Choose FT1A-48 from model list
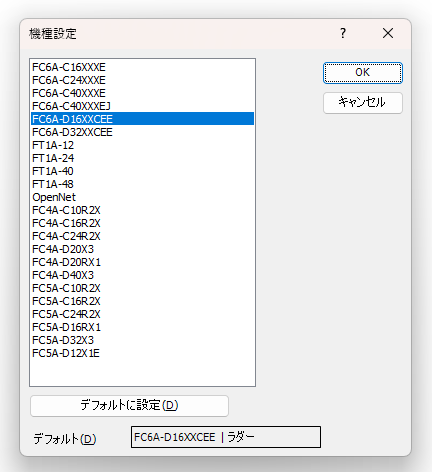432x472 pixels. 142,184
